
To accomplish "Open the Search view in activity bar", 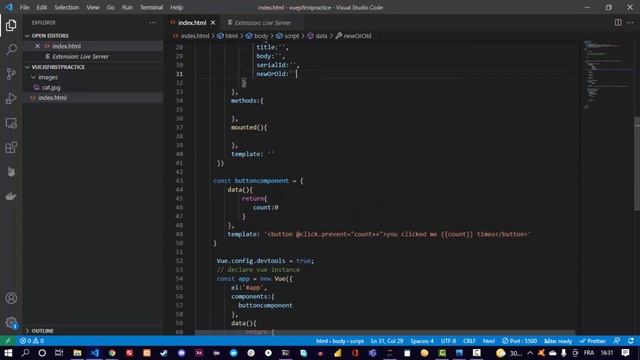I will [x=11, y=49].
